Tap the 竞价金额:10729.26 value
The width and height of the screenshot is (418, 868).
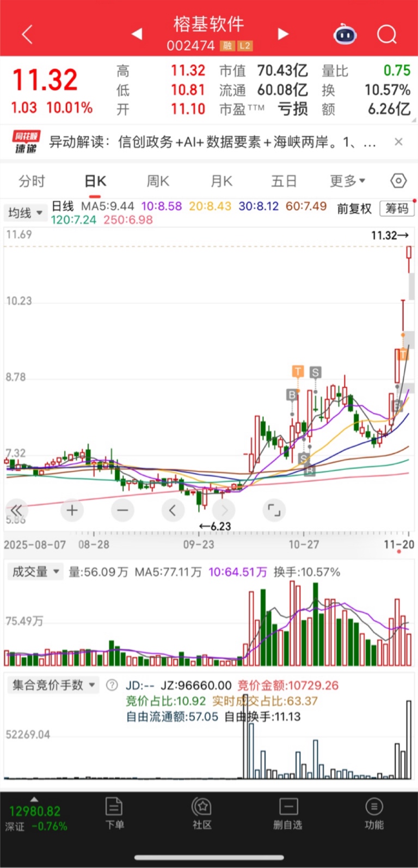tap(288, 685)
